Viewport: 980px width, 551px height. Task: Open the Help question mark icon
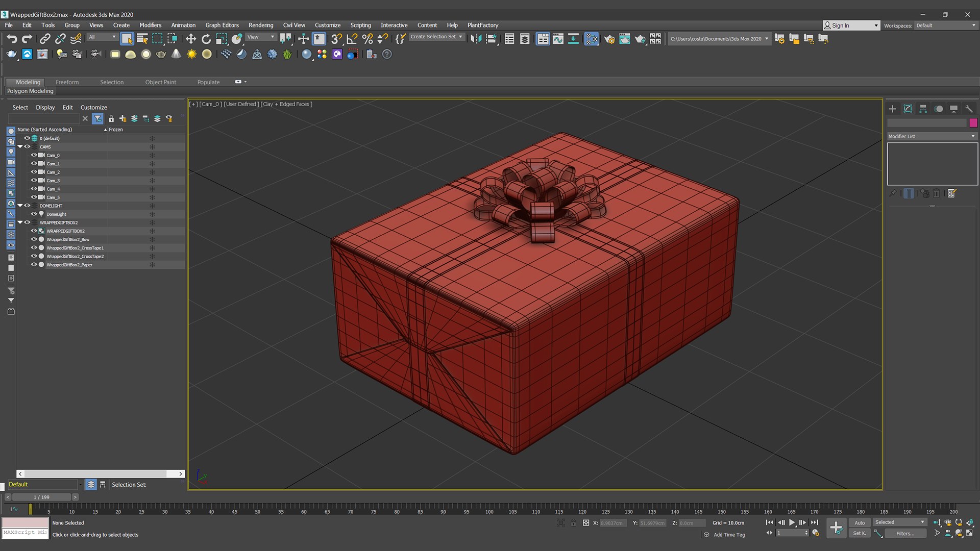tap(387, 54)
